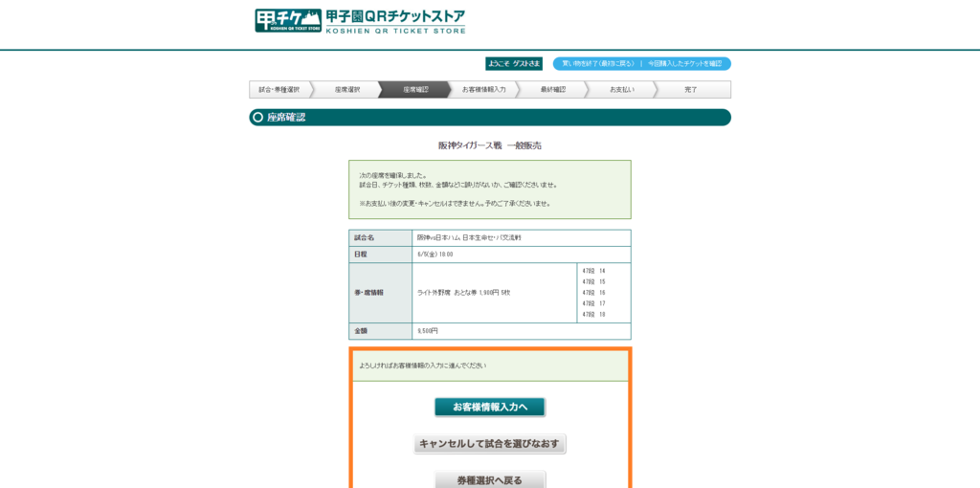Click the 金額 row label
The image size is (980, 488).
tap(381, 331)
